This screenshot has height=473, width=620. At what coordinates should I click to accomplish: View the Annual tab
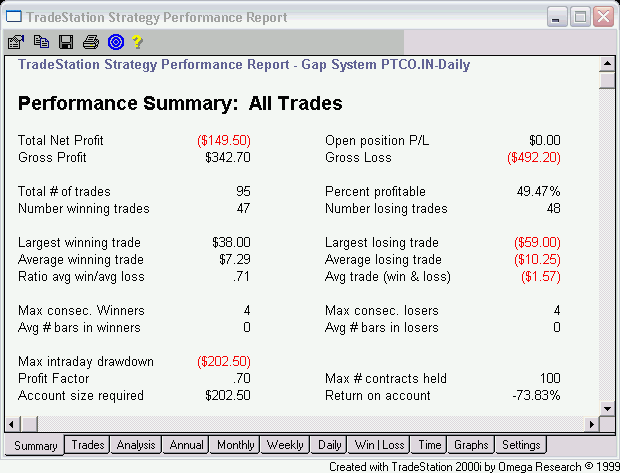click(x=186, y=445)
